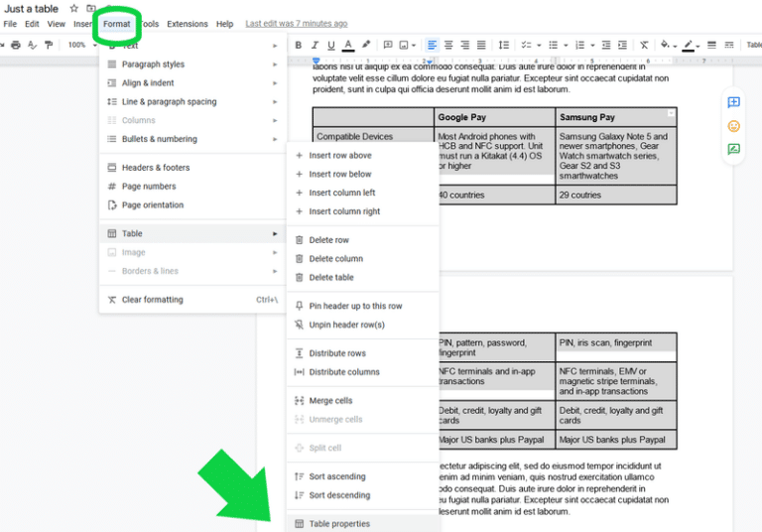762x532 pixels.
Task: Justify text alignment
Action: (481, 46)
